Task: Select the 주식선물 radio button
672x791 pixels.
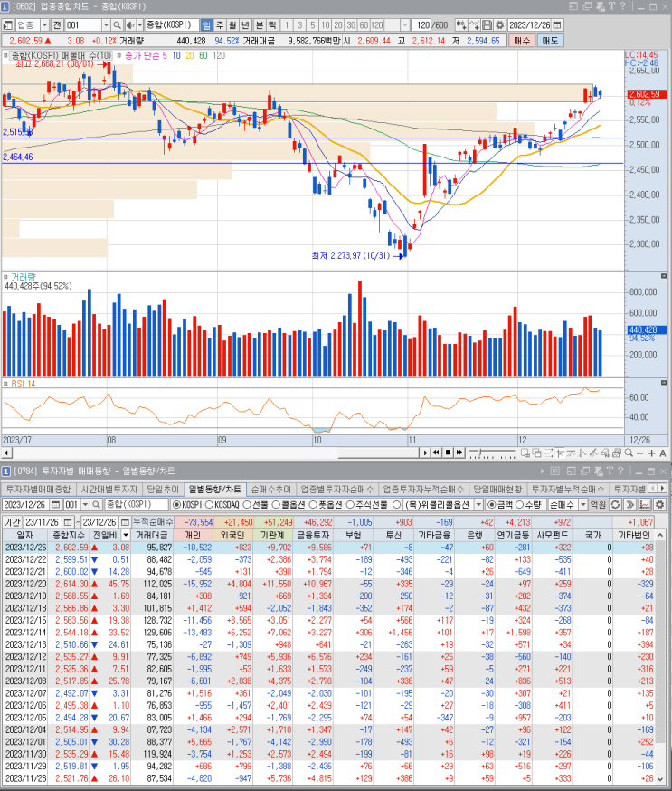Action: tap(350, 504)
